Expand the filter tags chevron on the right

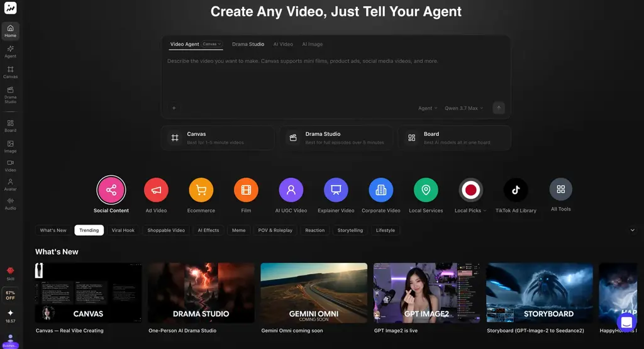[x=633, y=230]
